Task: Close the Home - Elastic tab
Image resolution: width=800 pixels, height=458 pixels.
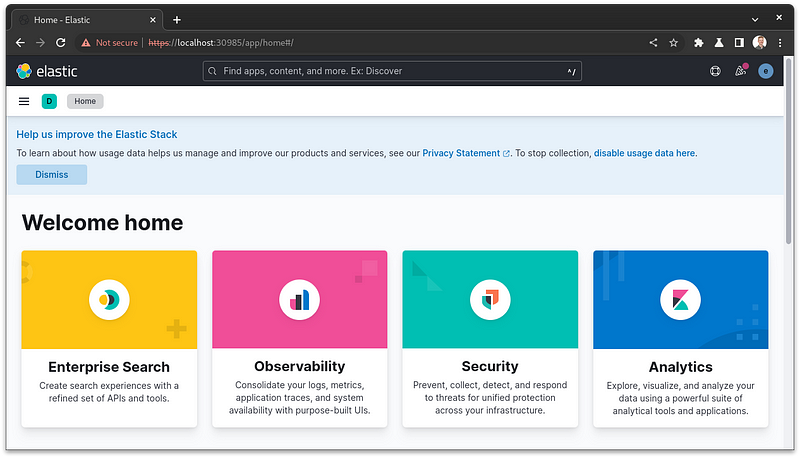Action: point(153,20)
